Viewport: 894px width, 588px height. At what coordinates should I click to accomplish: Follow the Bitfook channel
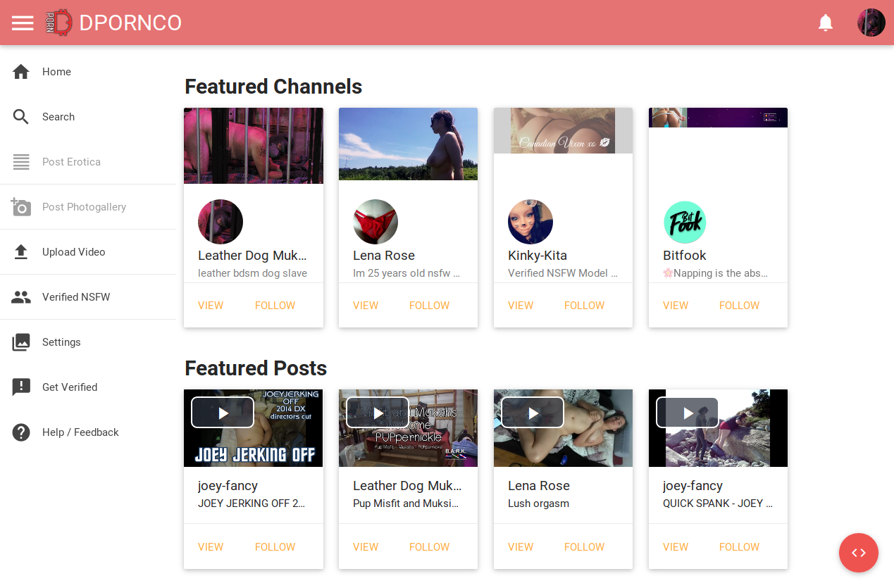(739, 306)
